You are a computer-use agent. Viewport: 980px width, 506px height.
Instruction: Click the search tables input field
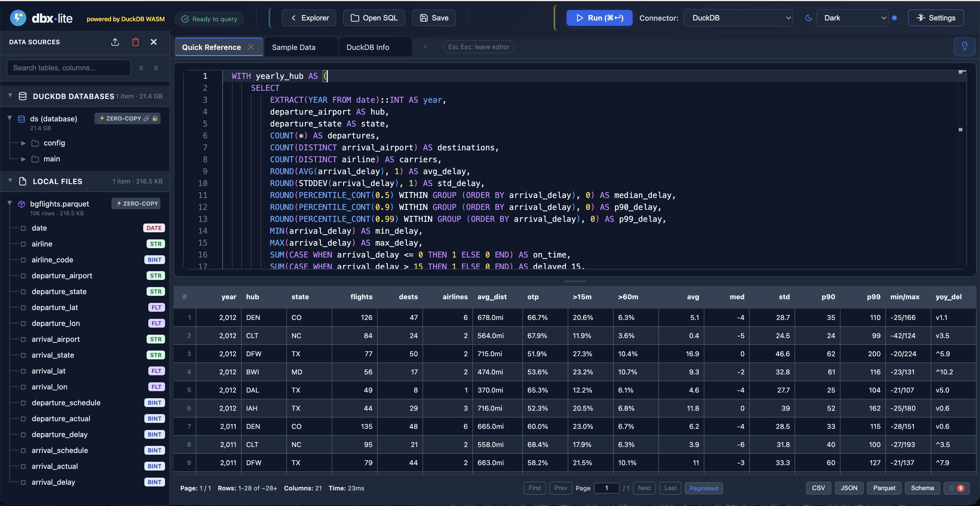click(x=68, y=68)
